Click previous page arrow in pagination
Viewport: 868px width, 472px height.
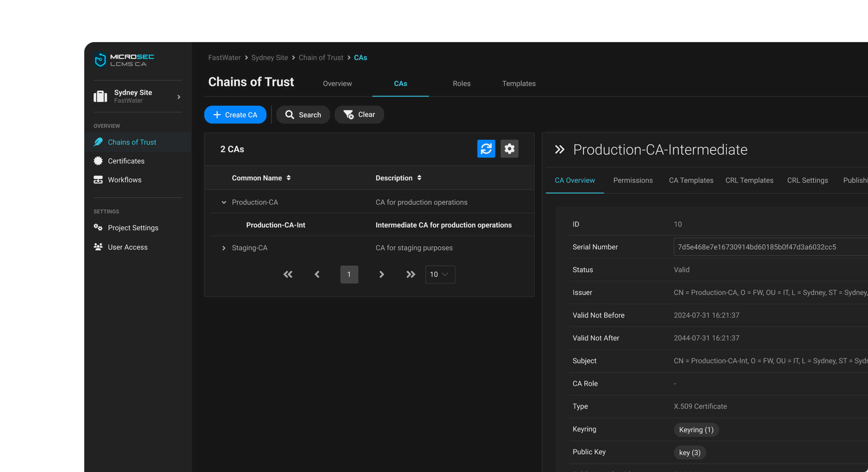click(x=317, y=274)
